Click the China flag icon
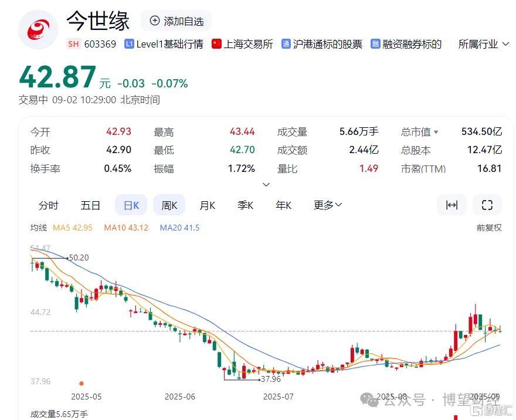Viewport: 516px width, 420px height. point(216,44)
